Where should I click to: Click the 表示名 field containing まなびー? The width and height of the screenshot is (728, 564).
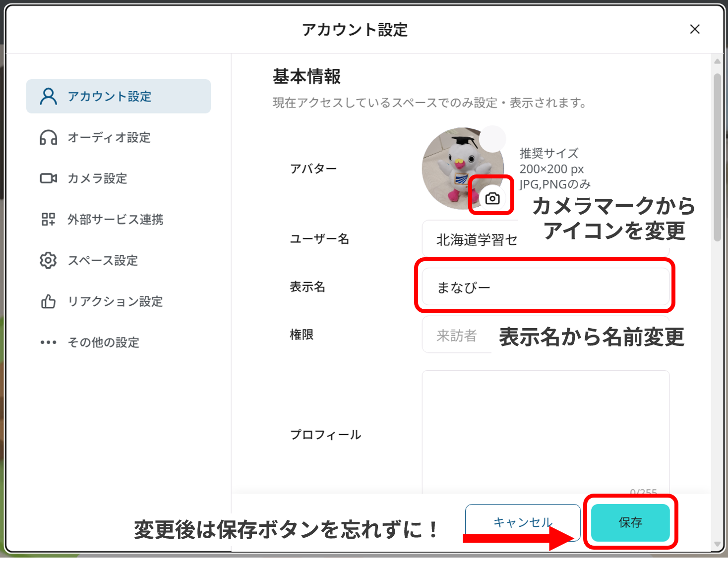pyautogui.click(x=546, y=287)
